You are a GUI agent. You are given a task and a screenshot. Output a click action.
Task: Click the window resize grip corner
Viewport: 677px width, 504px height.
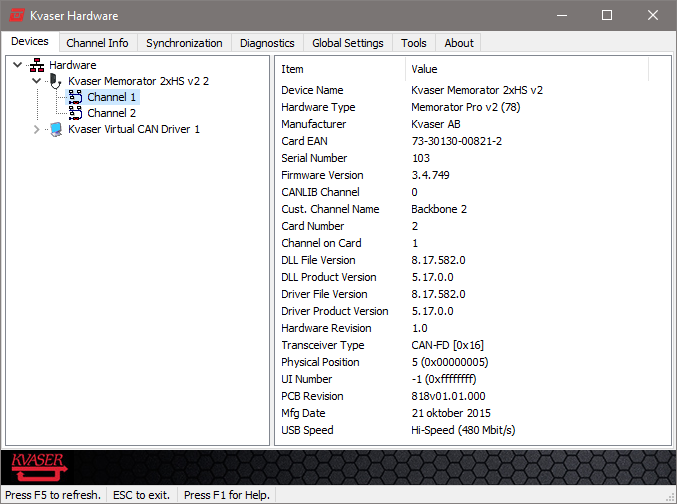click(x=671, y=498)
